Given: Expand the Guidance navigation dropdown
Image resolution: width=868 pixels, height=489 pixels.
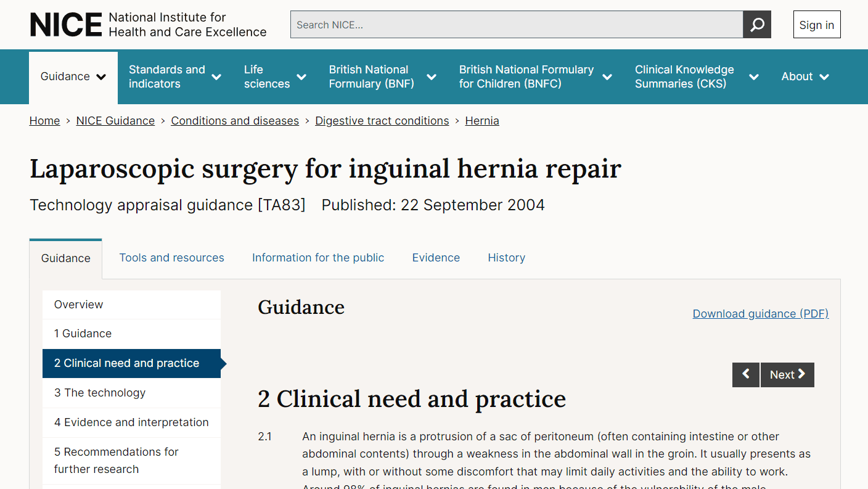Looking at the screenshot, I should click(x=73, y=76).
